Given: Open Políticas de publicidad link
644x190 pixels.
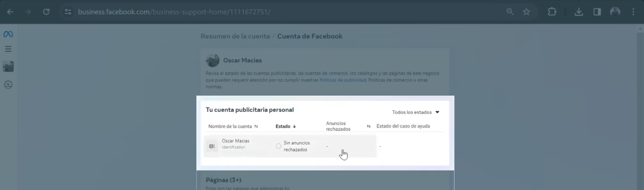Looking at the screenshot, I should click(x=343, y=80).
